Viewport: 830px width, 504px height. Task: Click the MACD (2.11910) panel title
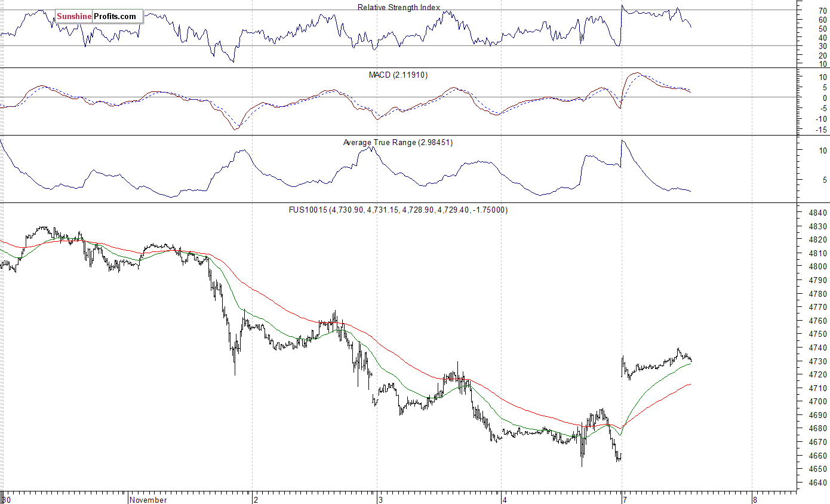click(x=398, y=75)
